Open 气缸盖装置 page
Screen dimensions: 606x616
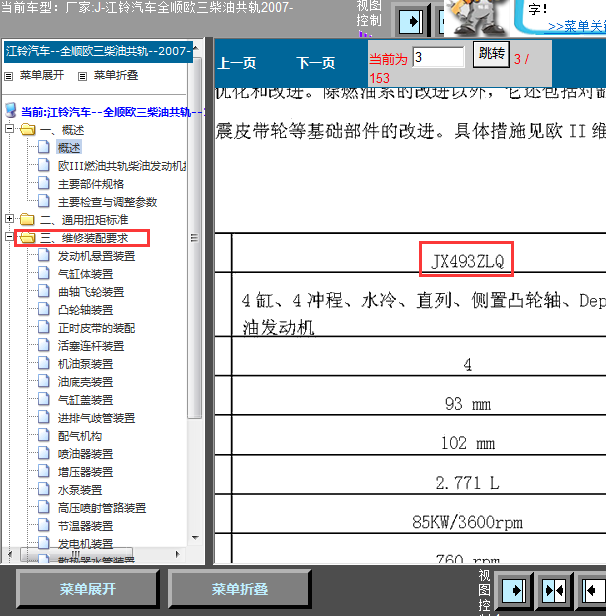[85, 400]
